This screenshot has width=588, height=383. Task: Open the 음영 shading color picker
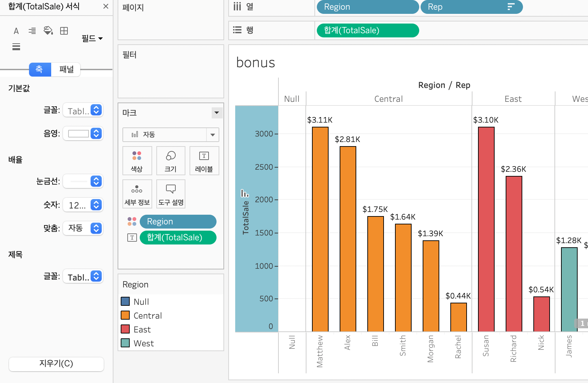point(83,134)
